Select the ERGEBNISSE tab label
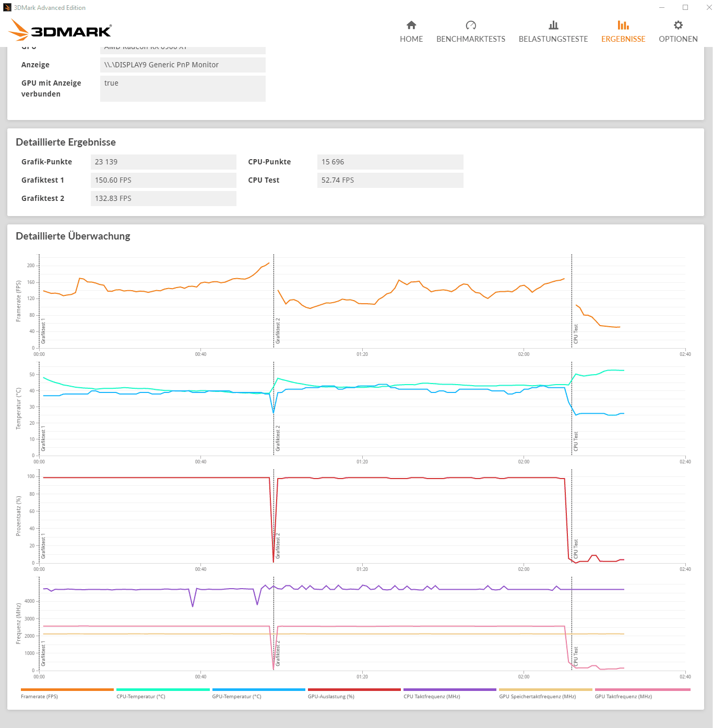The image size is (713, 728). click(x=623, y=39)
